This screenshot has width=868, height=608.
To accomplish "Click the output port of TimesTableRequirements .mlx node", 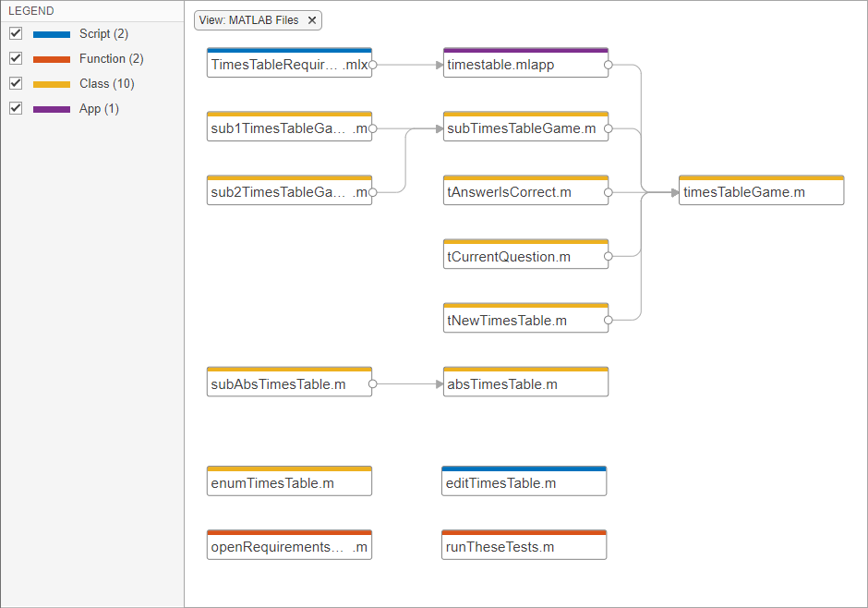I will [x=372, y=65].
